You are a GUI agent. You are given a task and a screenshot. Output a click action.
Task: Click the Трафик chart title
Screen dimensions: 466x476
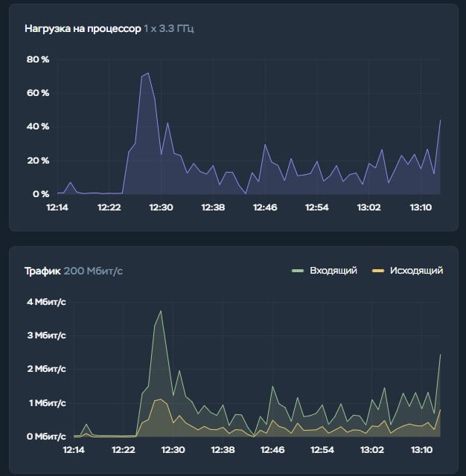[42, 271]
